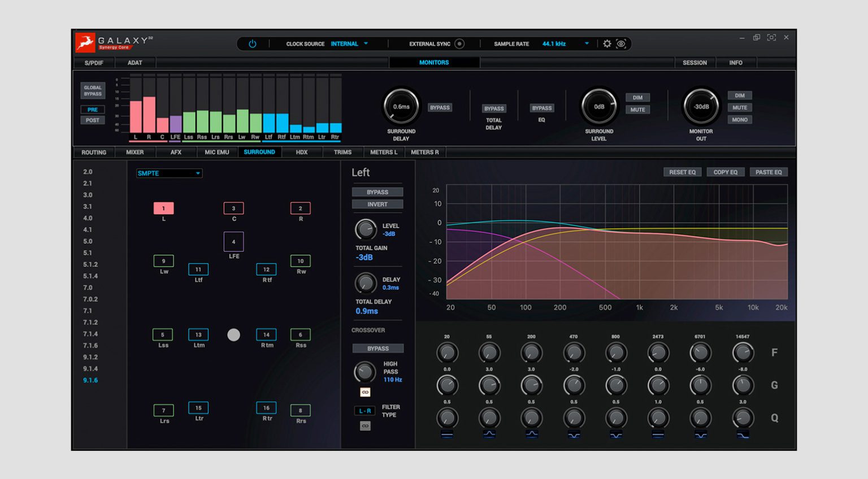This screenshot has height=479, width=868.
Task: Enable MONO on the monitor output
Action: tap(740, 120)
